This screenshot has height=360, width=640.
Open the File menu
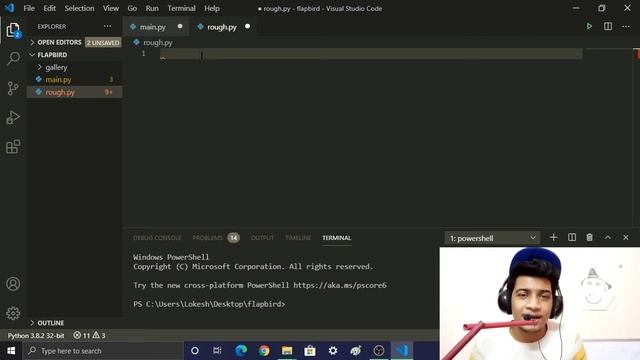tap(29, 8)
